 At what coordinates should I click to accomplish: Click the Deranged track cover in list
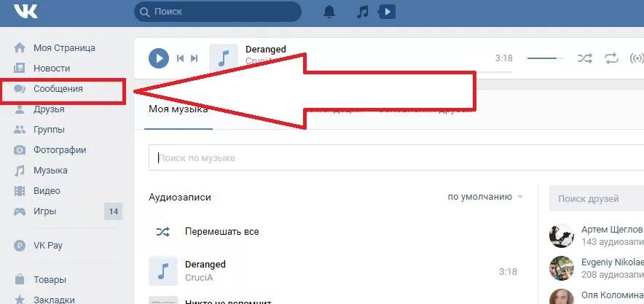click(x=163, y=270)
